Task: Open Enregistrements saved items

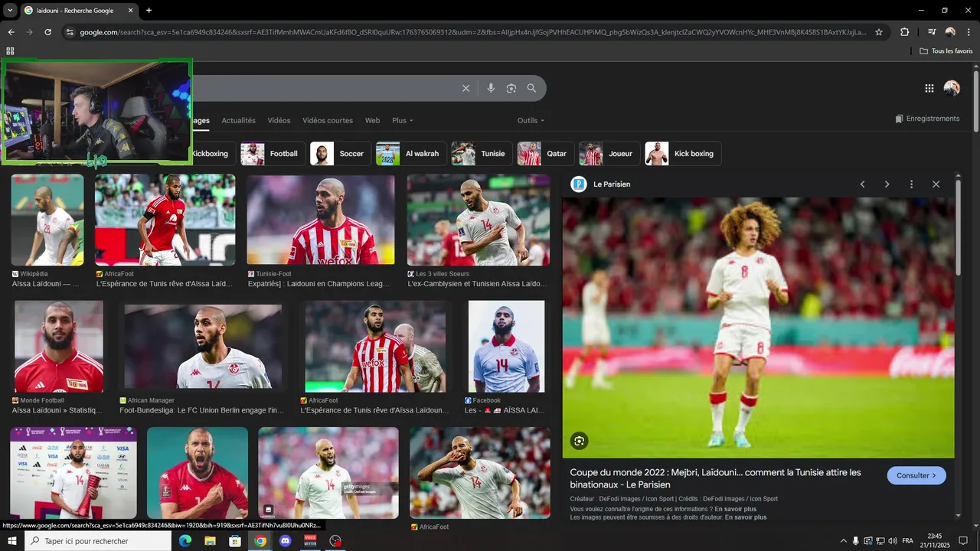Action: click(x=927, y=119)
